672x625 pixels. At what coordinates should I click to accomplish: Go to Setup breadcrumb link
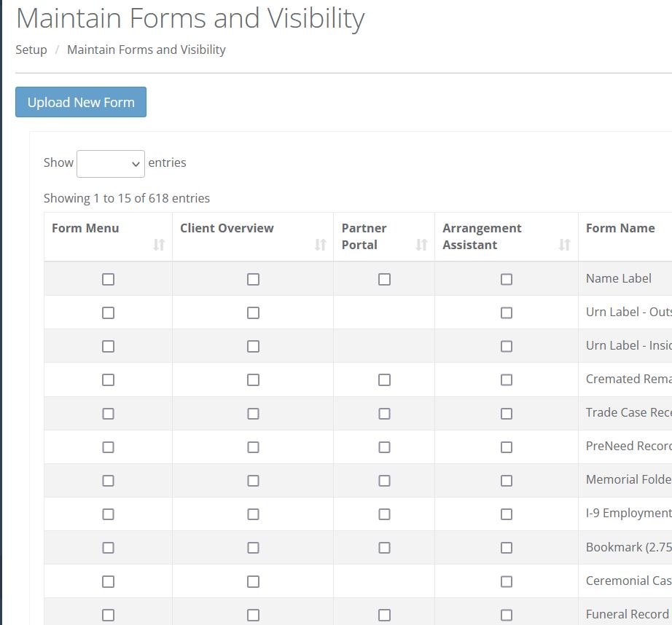(x=31, y=50)
